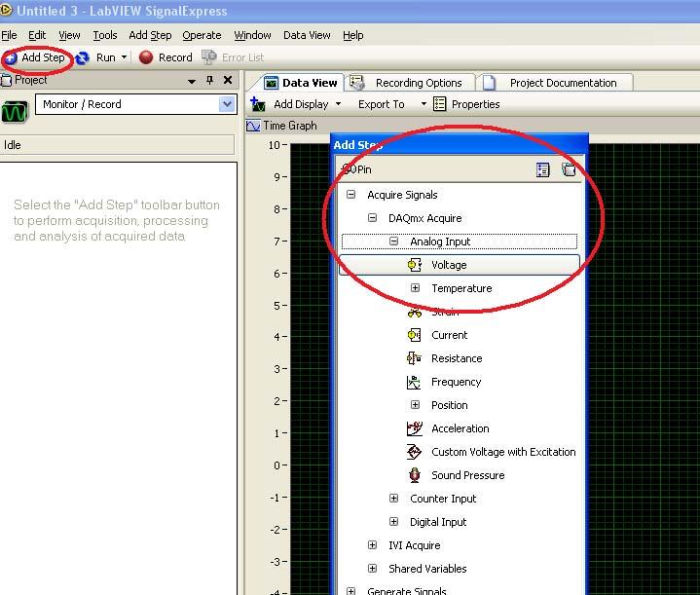Open the data view Properties
700x595 pixels.
(466, 104)
